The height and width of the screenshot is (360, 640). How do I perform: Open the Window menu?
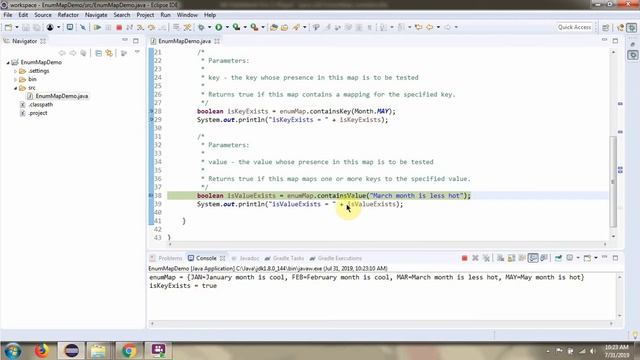click(x=187, y=15)
